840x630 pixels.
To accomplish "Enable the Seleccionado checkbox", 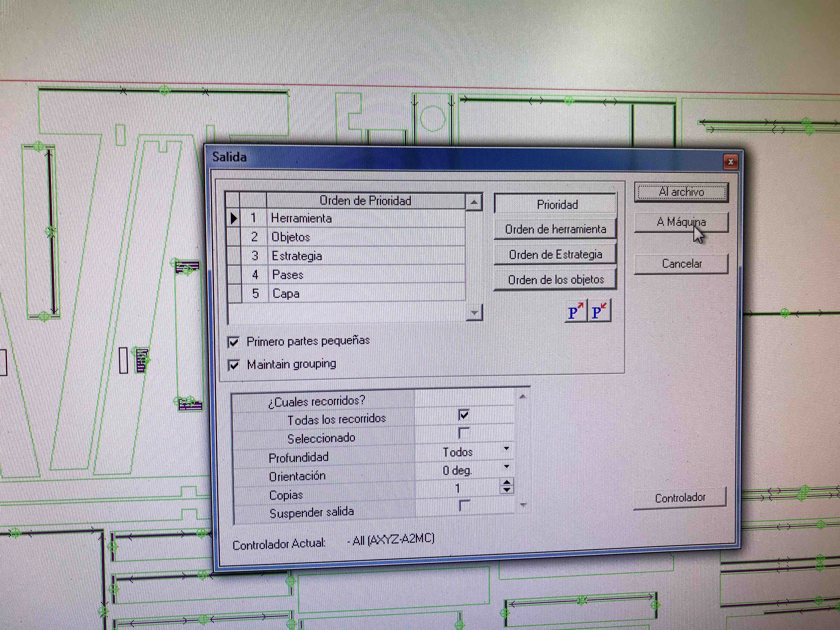I will pos(464,432).
